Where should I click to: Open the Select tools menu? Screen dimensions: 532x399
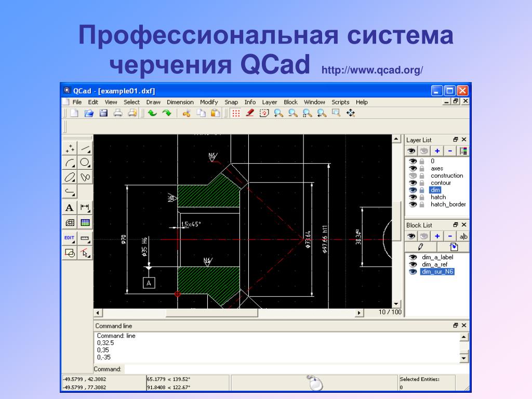tap(85, 253)
